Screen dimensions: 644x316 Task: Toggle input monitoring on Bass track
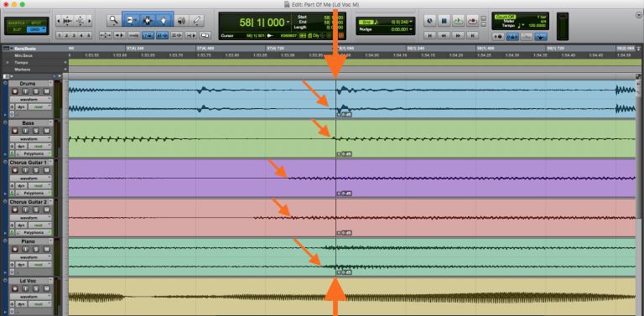25,131
